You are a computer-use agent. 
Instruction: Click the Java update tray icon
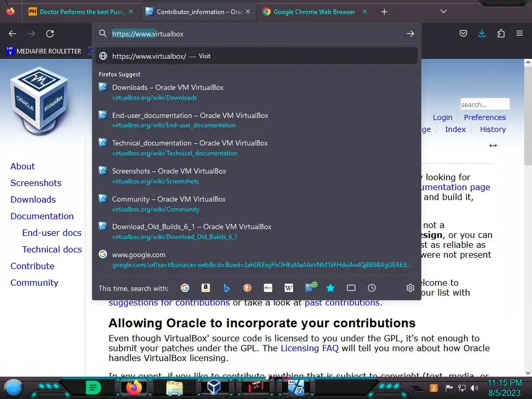coord(434,388)
